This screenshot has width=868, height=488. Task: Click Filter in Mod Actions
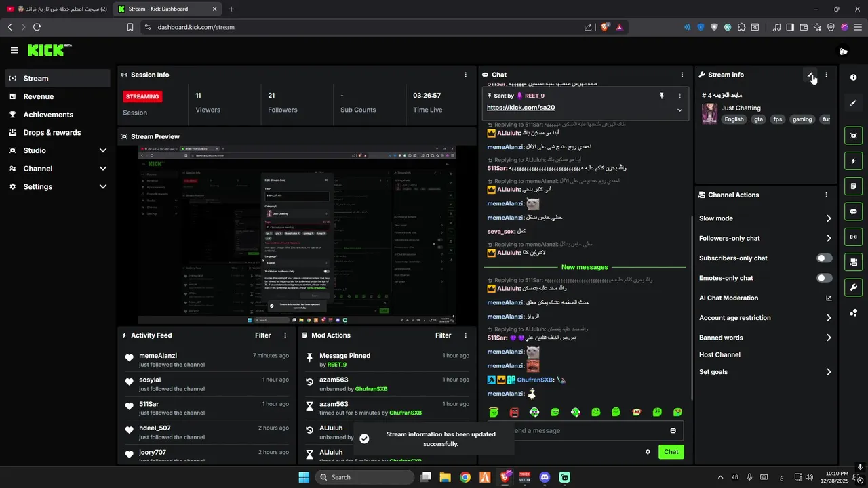(443, 335)
